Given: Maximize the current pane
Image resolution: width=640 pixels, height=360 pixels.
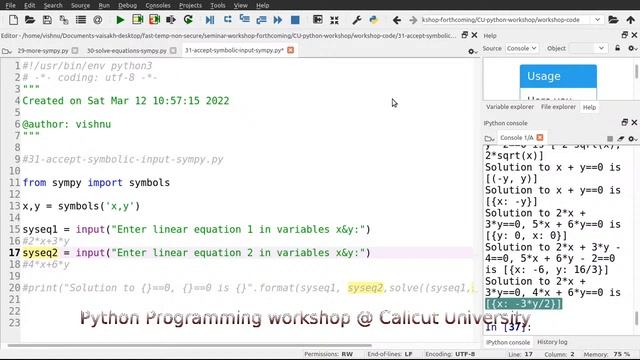Looking at the screenshot, I should coord(318,20).
